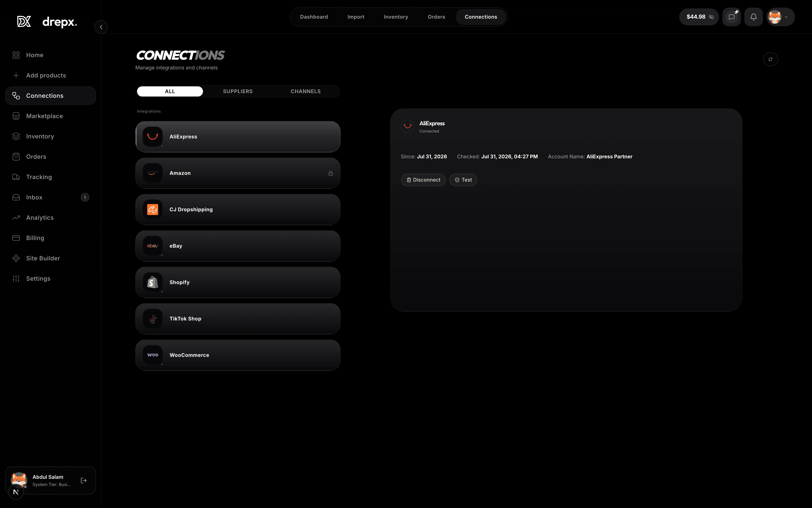812x508 pixels.
Task: Disconnect the AliExpress integration
Action: 423,180
